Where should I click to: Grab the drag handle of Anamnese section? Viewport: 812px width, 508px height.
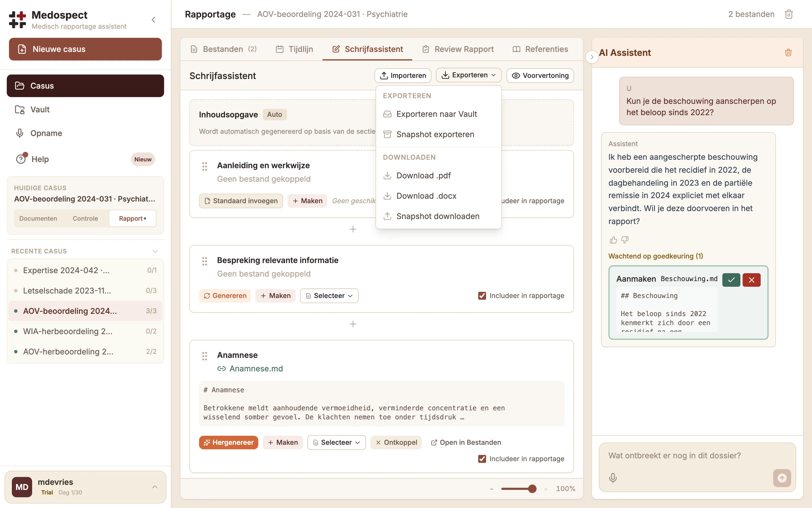coord(205,356)
